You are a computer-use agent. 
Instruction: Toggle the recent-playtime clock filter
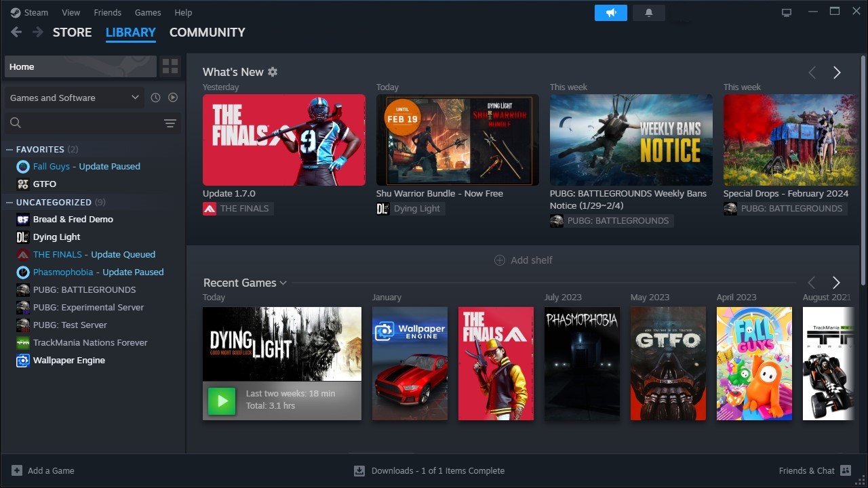155,98
